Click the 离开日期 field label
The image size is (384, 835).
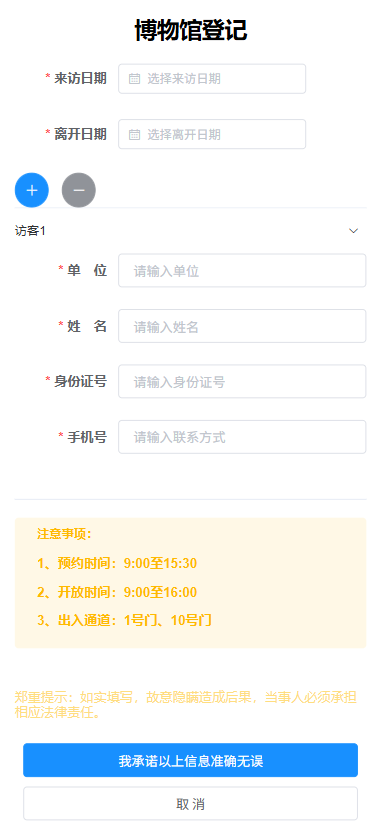(80, 134)
